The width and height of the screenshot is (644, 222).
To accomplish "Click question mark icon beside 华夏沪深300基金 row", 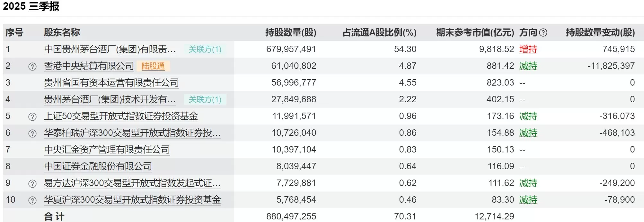I will (32, 199).
